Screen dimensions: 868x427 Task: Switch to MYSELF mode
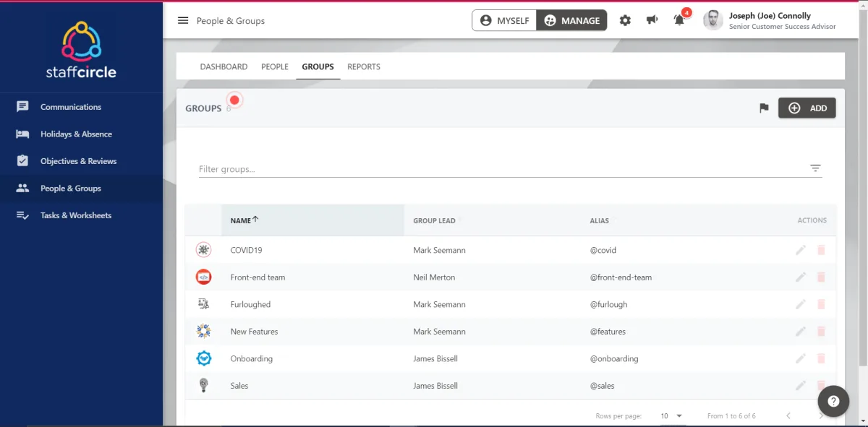coord(504,20)
